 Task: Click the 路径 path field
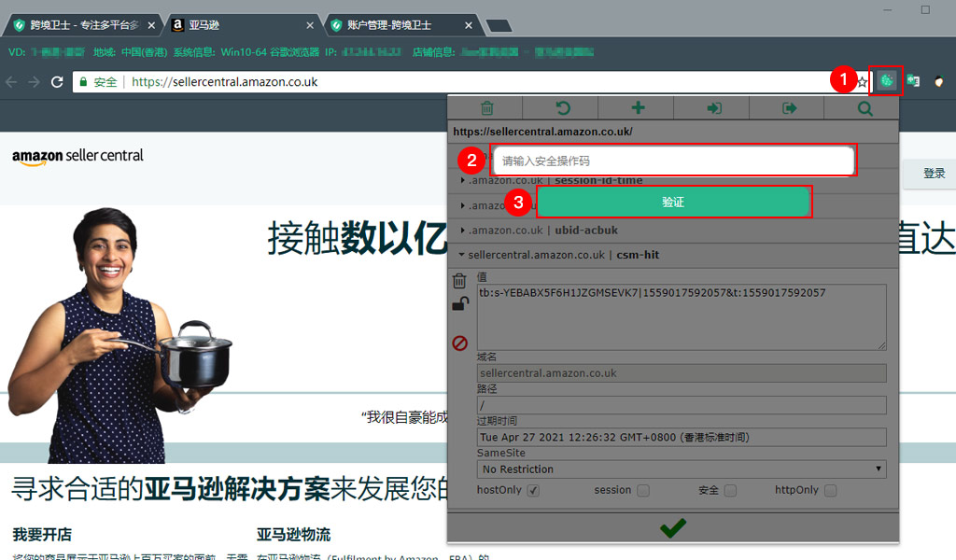[x=681, y=405]
